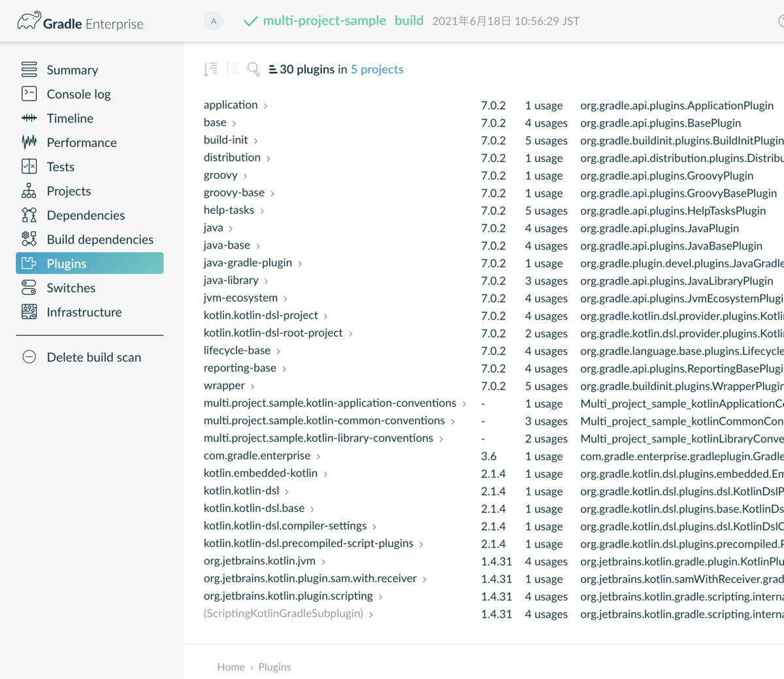Open the Summary section in sidebar
Screen dimensions: 784x679
point(72,70)
